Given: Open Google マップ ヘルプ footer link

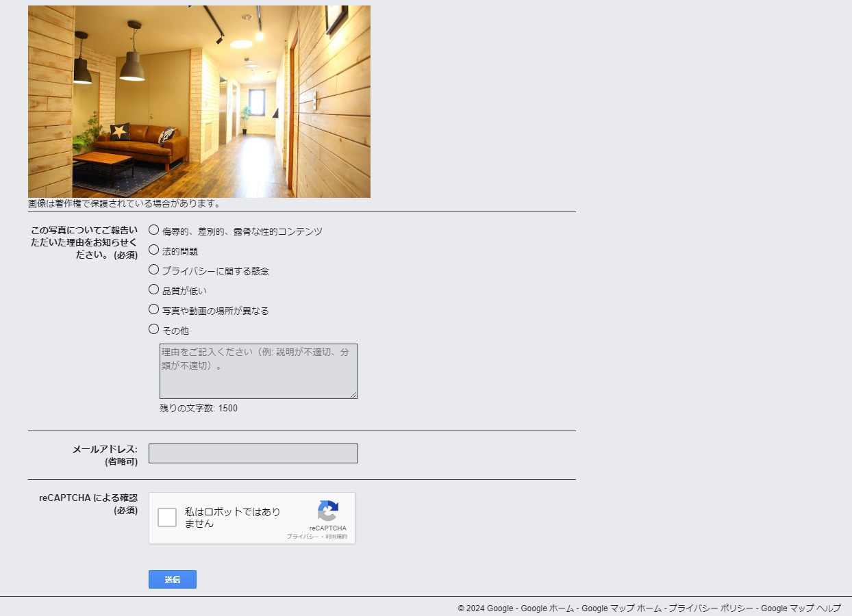Looking at the screenshot, I should (801, 608).
